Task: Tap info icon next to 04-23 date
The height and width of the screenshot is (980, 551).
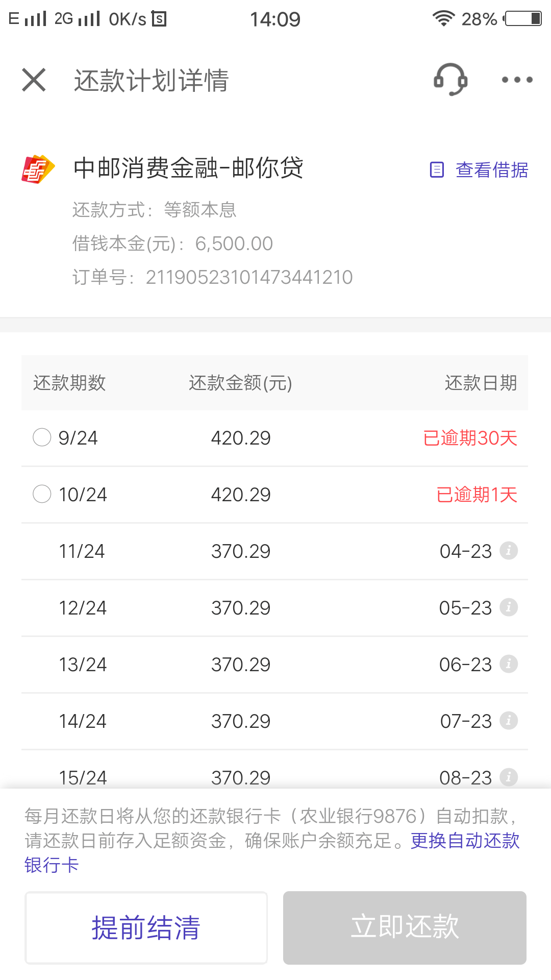Action: (x=509, y=551)
